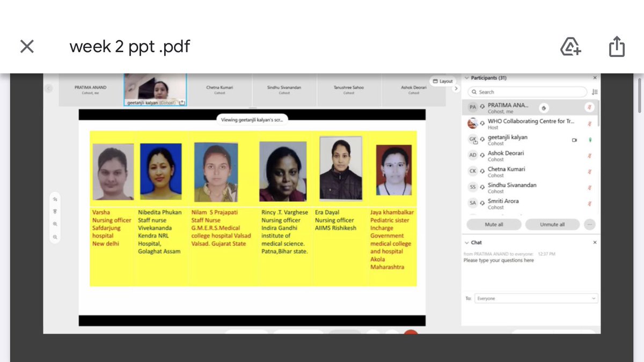
Task: Click the sort participants icon
Action: (x=595, y=92)
